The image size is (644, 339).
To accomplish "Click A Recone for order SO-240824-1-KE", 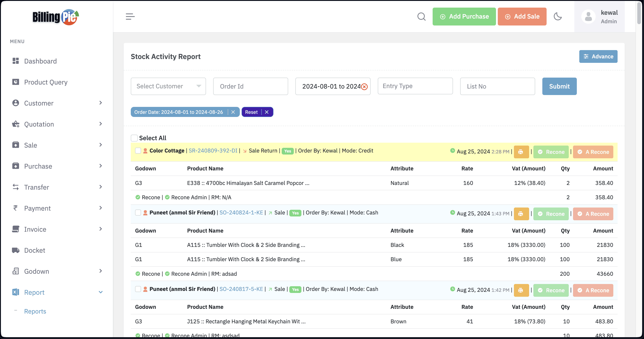I will [593, 214].
